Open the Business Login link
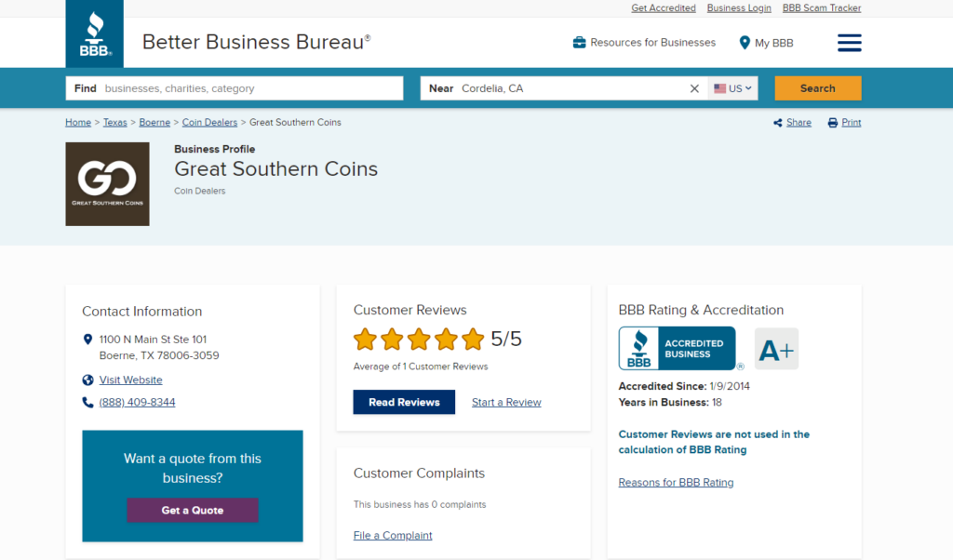The width and height of the screenshot is (953, 560). click(738, 7)
